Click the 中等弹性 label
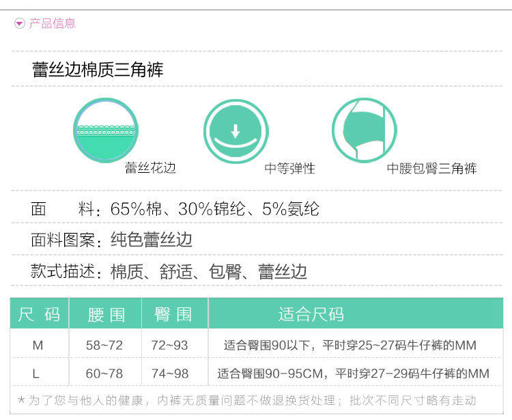The image size is (512, 420). click(x=289, y=169)
